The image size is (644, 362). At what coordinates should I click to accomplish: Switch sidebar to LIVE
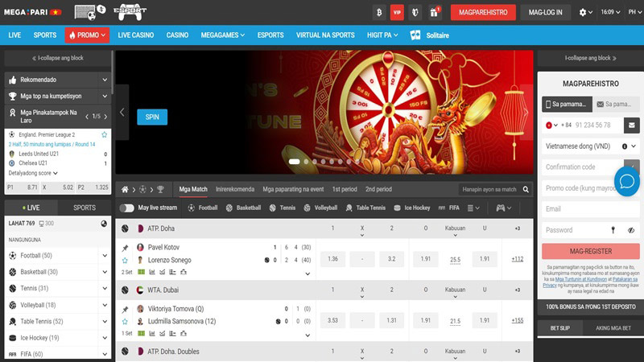pos(31,208)
